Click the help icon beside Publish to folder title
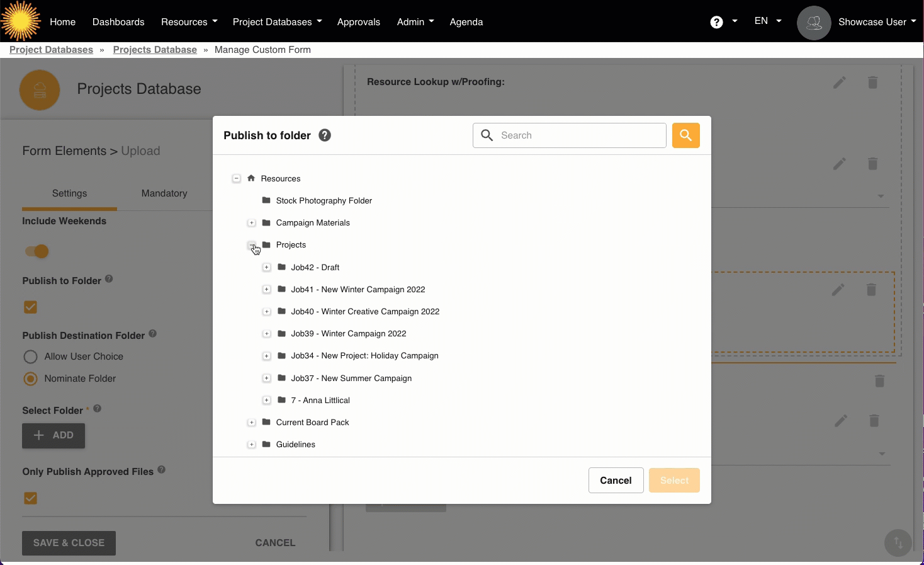This screenshot has height=565, width=924. click(325, 135)
